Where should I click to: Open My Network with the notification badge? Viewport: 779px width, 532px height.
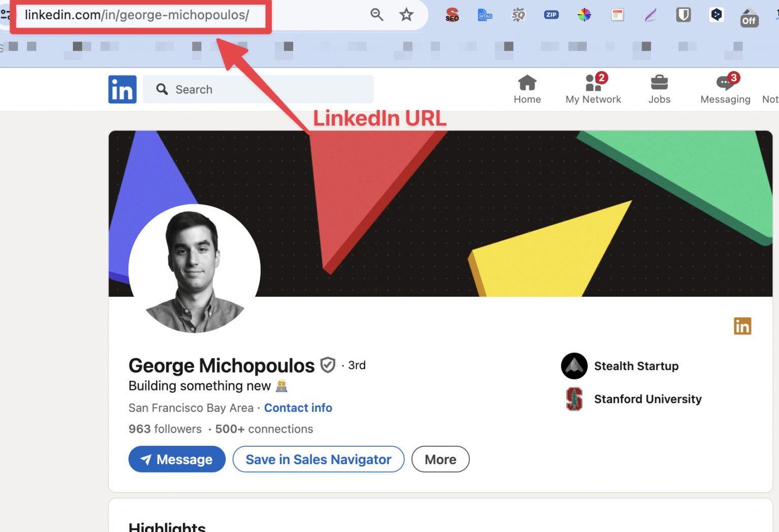[593, 89]
